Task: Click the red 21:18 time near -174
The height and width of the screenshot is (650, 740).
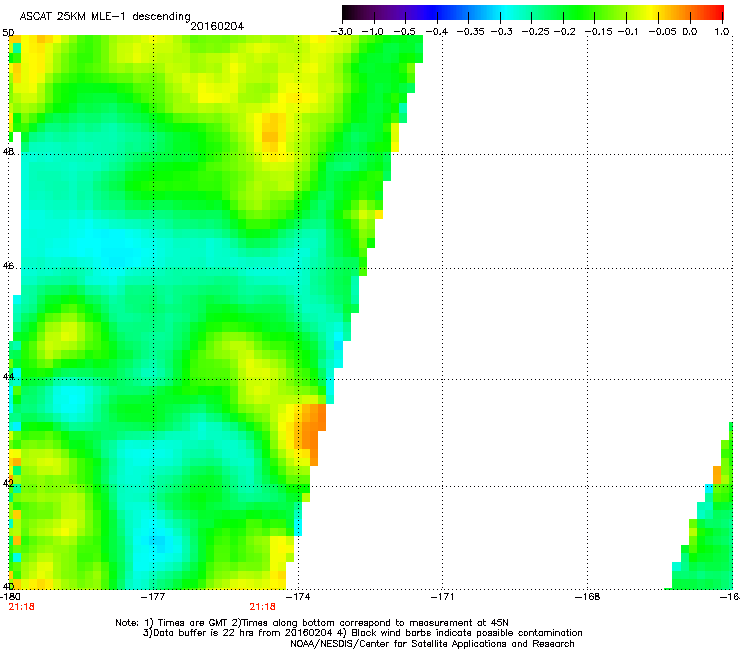Action: (x=262, y=607)
